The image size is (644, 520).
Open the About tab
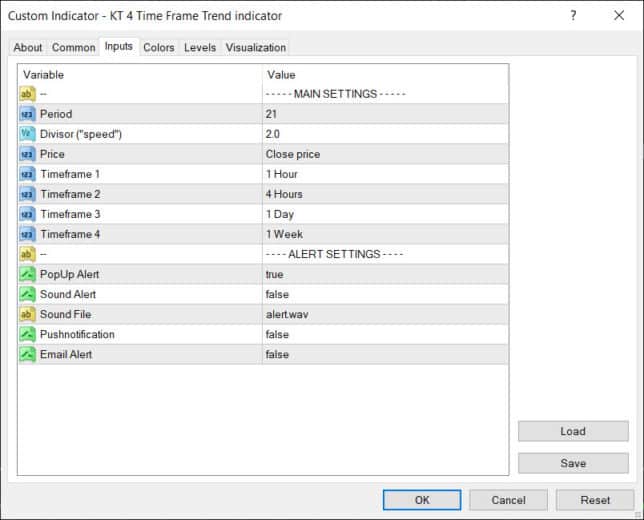28,48
